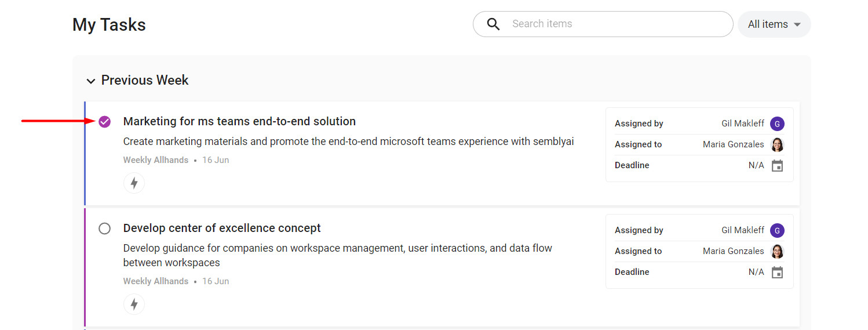The width and height of the screenshot is (868, 330).
Task: Click Maria Gonzales' photo in the second task card
Action: pos(777,251)
